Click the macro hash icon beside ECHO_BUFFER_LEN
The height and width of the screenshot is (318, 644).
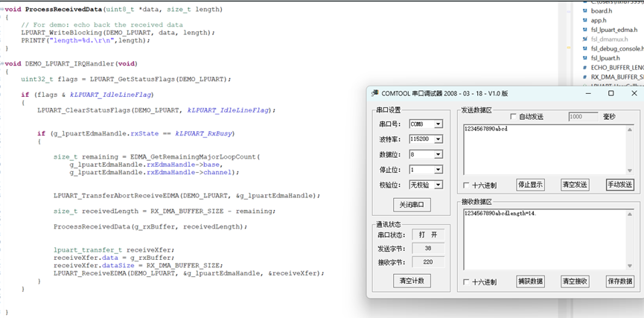(x=585, y=67)
